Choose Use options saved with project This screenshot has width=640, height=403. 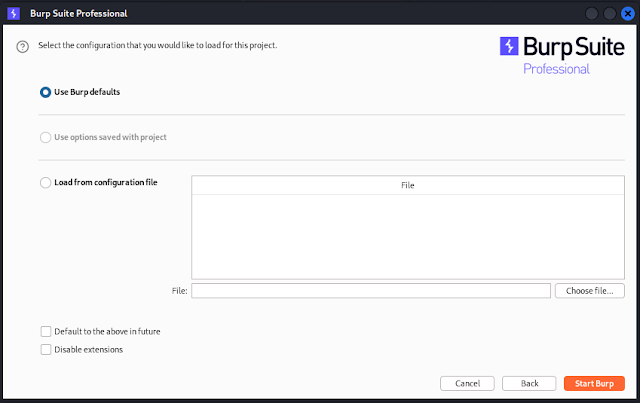tap(45, 137)
